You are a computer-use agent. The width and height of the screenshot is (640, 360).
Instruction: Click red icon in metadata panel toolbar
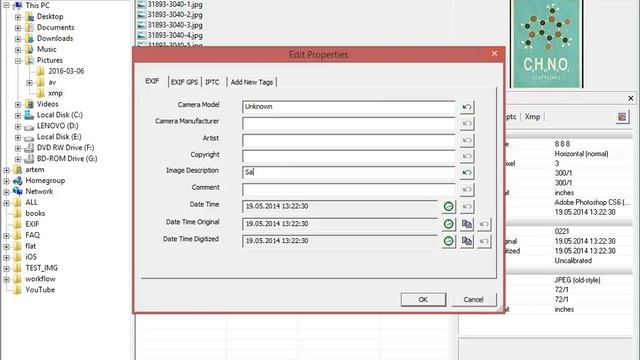point(622,117)
